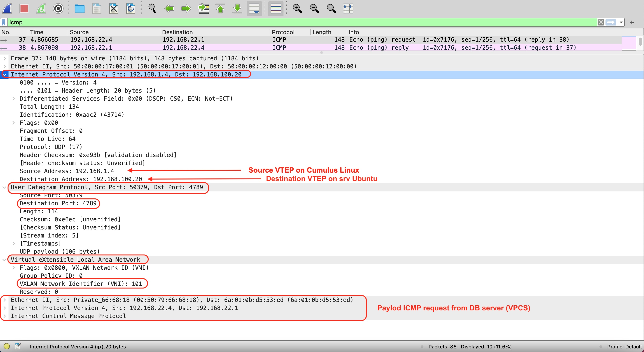
Task: Select the Total Length: 134 field
Action: (49, 107)
